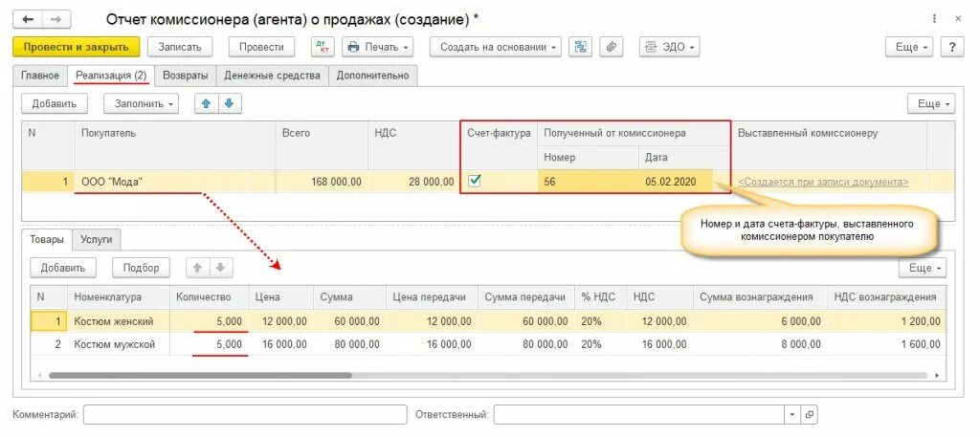Select the Костюм женский row
Viewport: 980px width, 437px height.
487,321
